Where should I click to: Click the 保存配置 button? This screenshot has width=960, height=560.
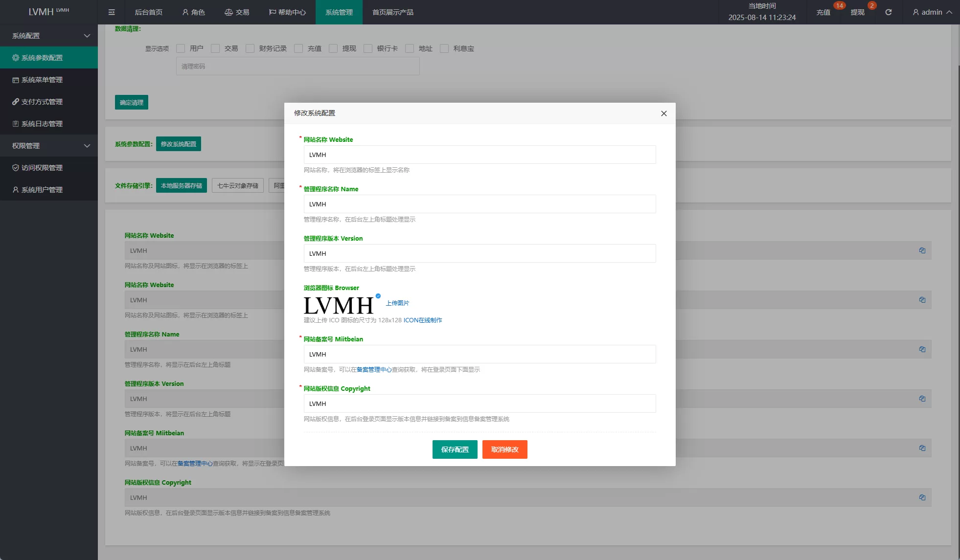[x=455, y=449]
